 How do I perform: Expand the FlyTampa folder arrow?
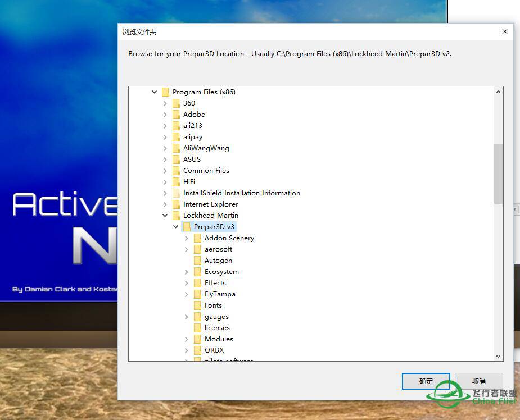point(187,294)
